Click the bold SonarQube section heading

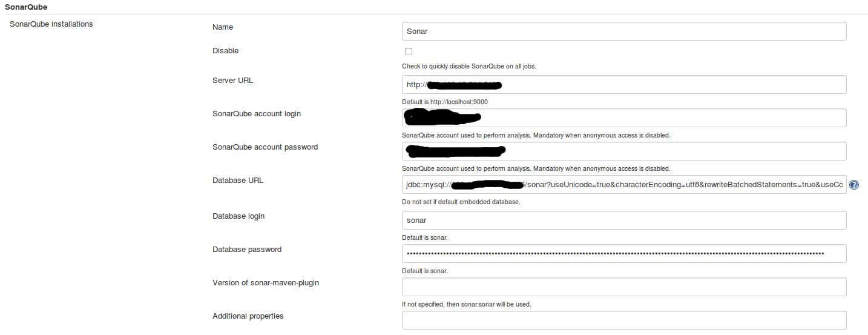(26, 7)
